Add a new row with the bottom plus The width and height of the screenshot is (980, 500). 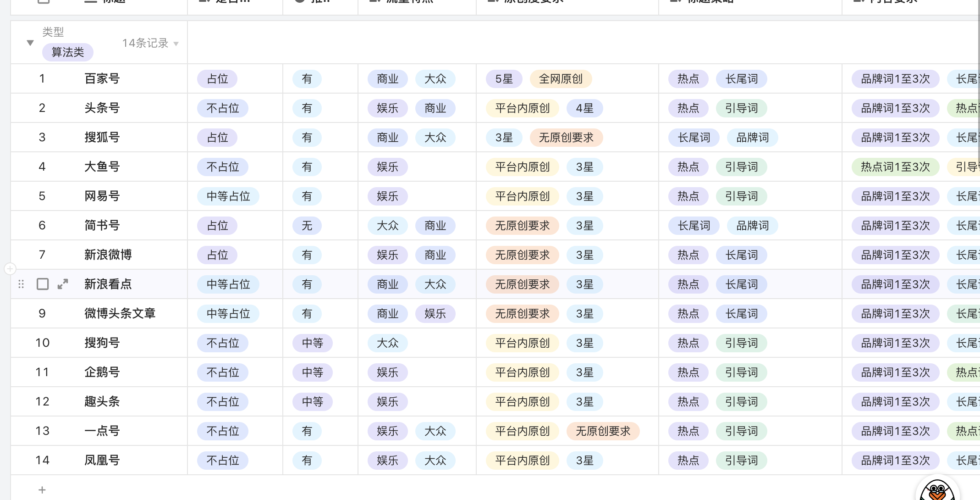(42, 490)
